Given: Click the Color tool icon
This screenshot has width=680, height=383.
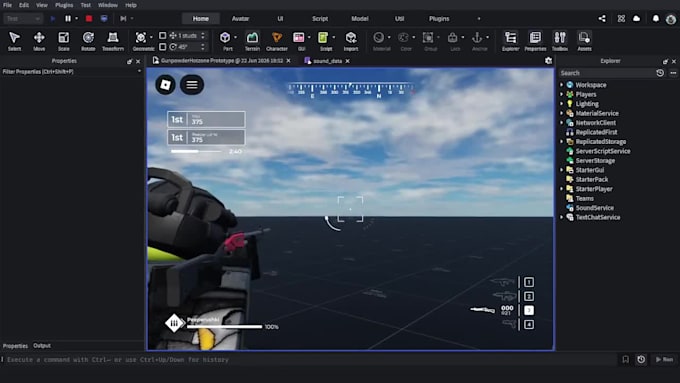Looking at the screenshot, I should point(404,38).
